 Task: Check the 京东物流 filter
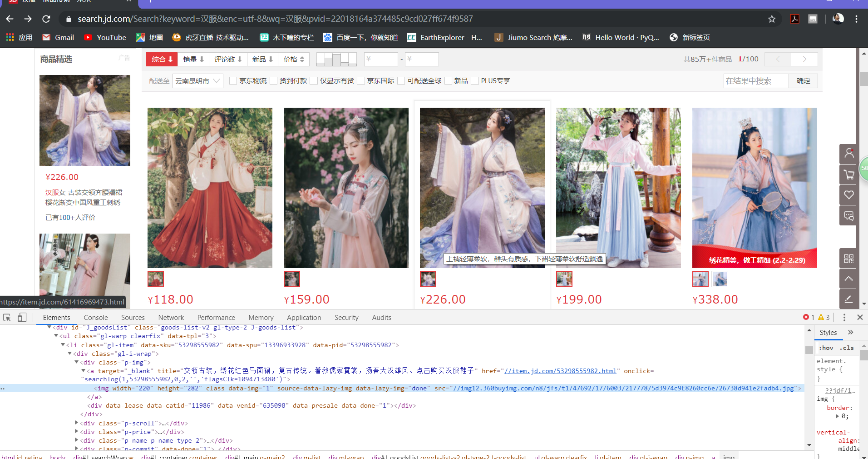[x=233, y=81]
